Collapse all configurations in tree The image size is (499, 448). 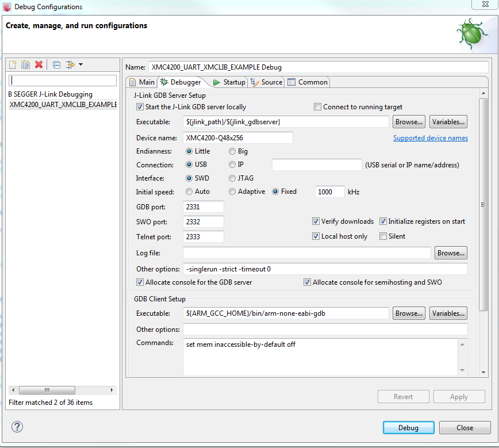57,65
